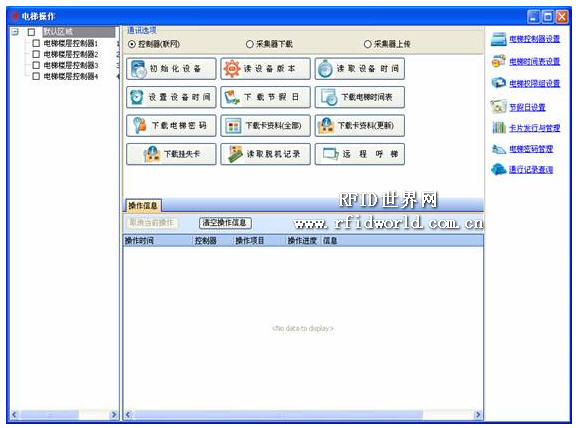Click the 读取脱机记录 icon
This screenshot has height=428, width=579.
pos(235,154)
